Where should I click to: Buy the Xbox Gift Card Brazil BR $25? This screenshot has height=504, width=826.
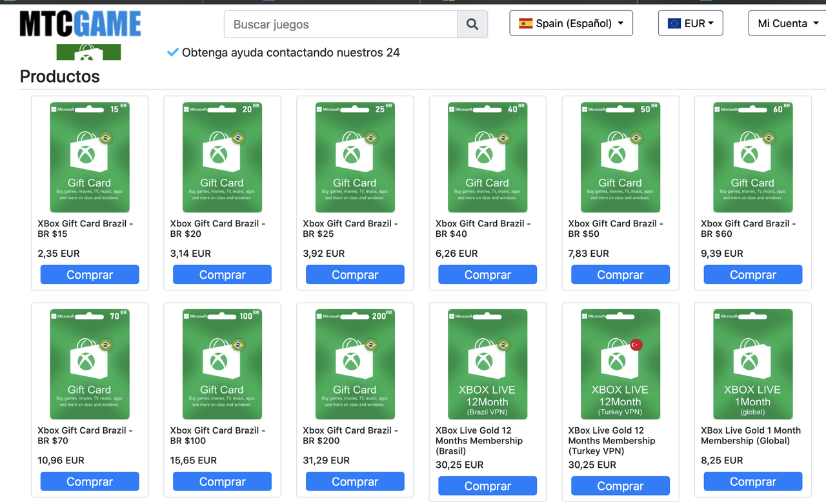coord(355,275)
